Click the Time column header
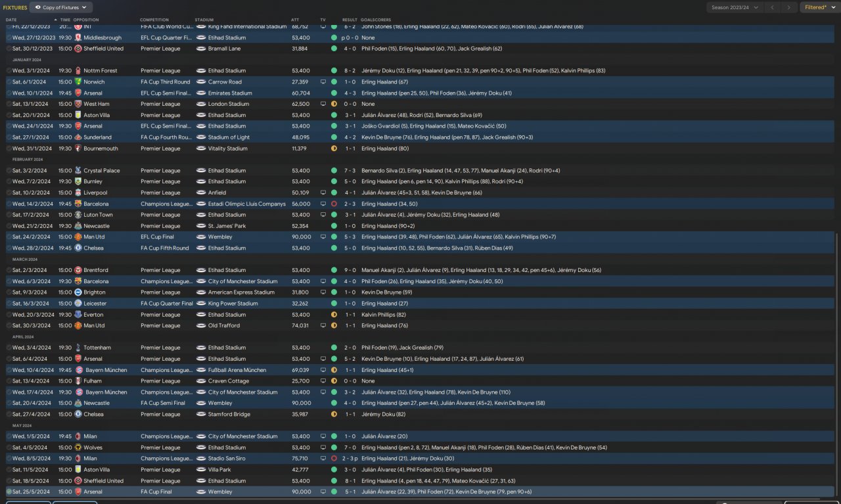Image resolution: width=841 pixels, height=504 pixels. pyautogui.click(x=64, y=20)
